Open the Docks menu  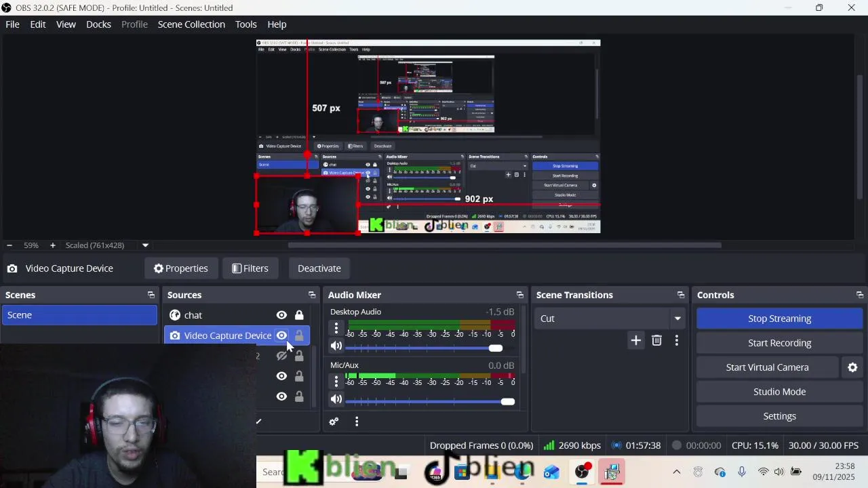pos(98,24)
